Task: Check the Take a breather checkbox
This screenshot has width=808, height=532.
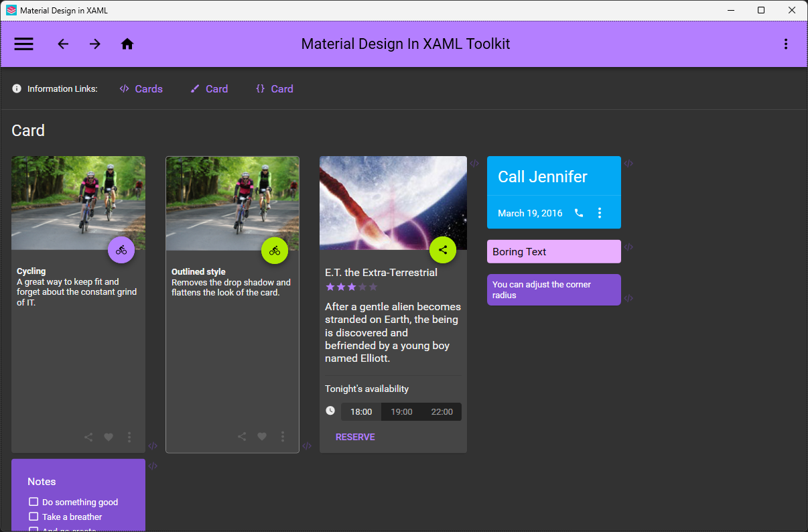Action: tap(33, 517)
